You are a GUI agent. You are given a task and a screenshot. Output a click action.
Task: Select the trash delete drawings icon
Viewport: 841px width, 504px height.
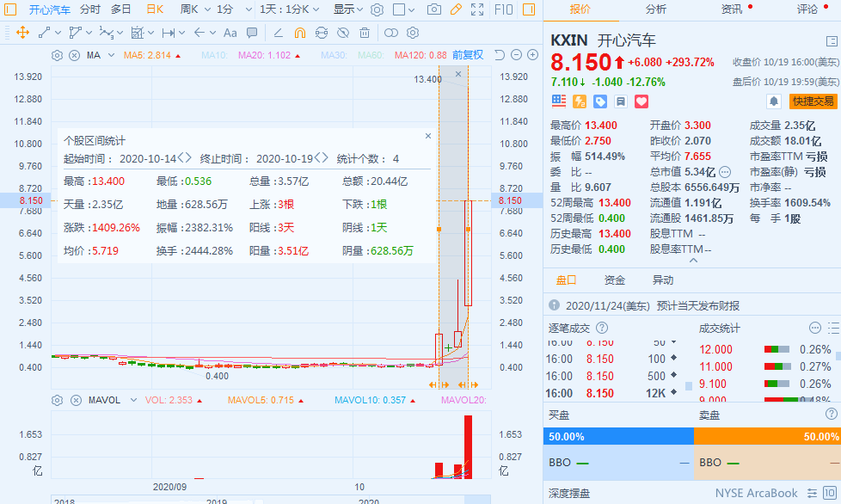(365, 33)
